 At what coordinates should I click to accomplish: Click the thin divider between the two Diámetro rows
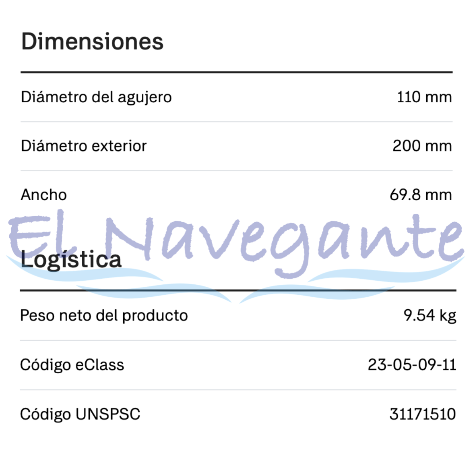(237, 122)
